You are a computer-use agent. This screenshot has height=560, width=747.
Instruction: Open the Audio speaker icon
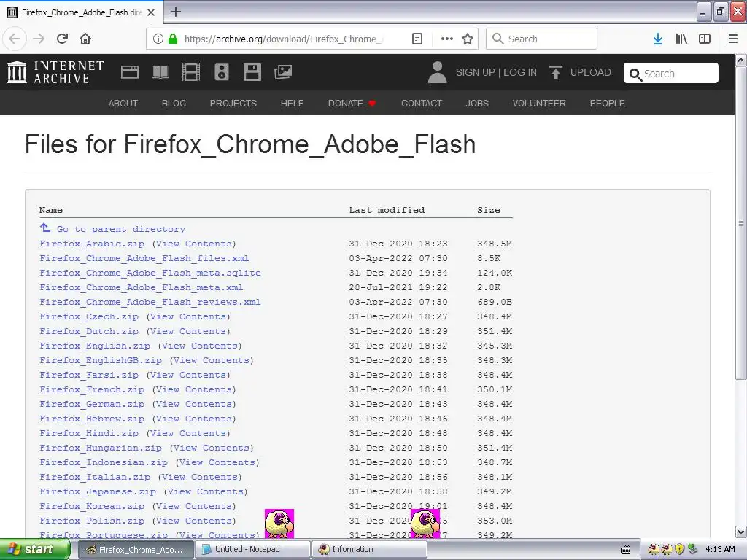pyautogui.click(x=222, y=72)
